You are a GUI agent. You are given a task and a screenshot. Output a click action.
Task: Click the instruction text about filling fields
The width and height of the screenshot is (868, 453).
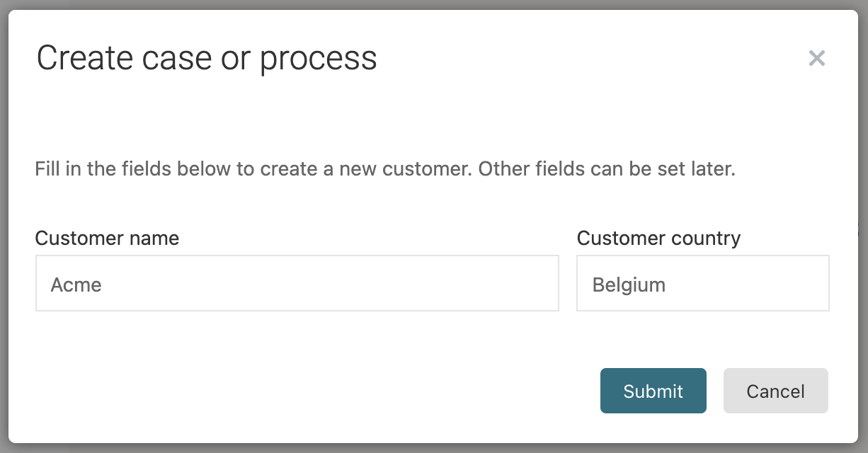[385, 168]
